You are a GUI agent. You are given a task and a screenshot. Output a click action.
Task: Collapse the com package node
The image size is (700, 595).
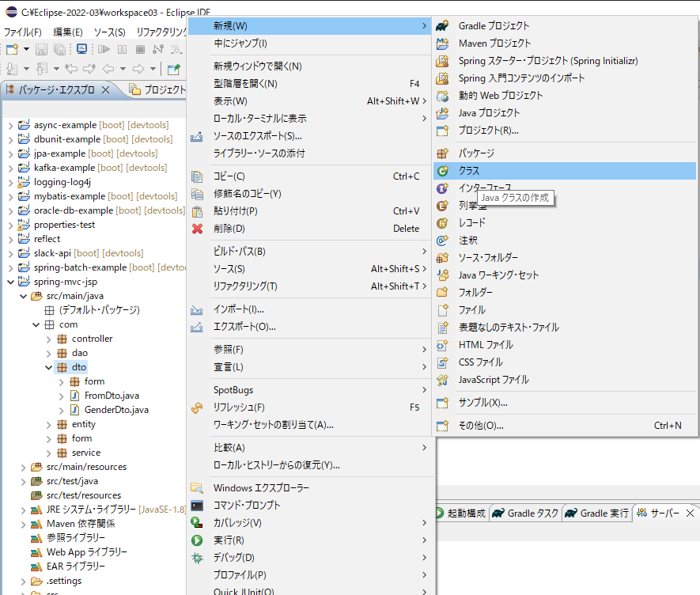click(x=36, y=324)
